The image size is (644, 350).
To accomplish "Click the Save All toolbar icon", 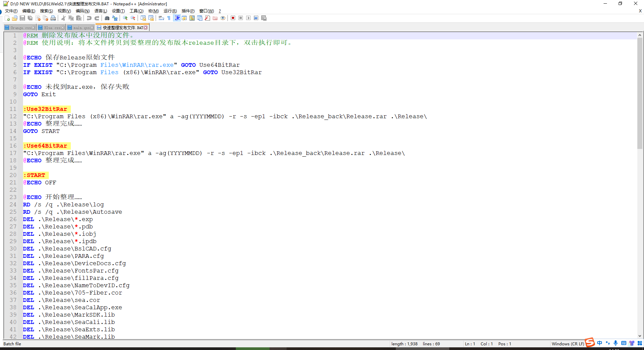I will click(x=30, y=18).
